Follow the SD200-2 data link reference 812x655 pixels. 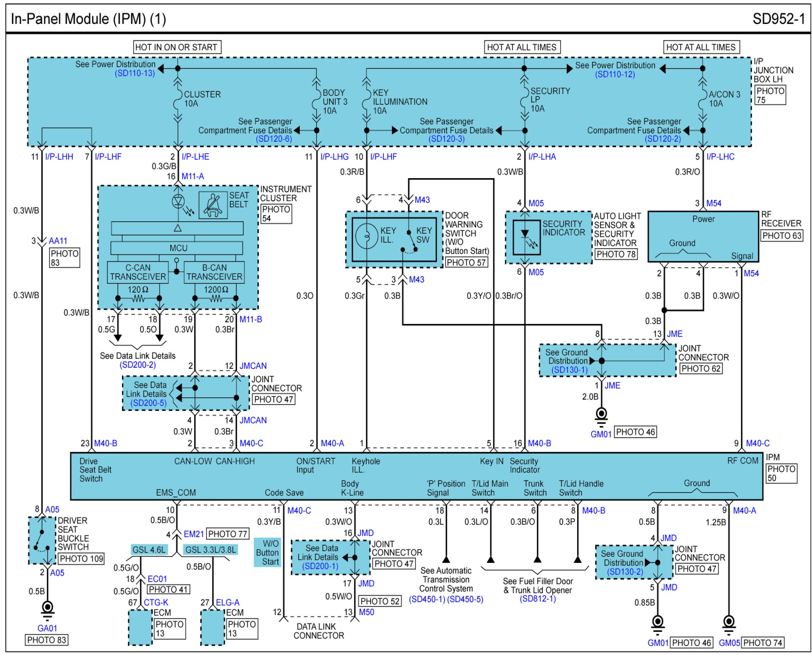click(x=137, y=365)
